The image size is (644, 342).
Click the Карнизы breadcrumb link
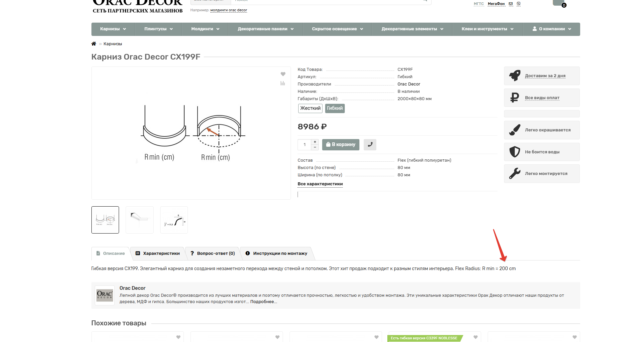tap(113, 44)
